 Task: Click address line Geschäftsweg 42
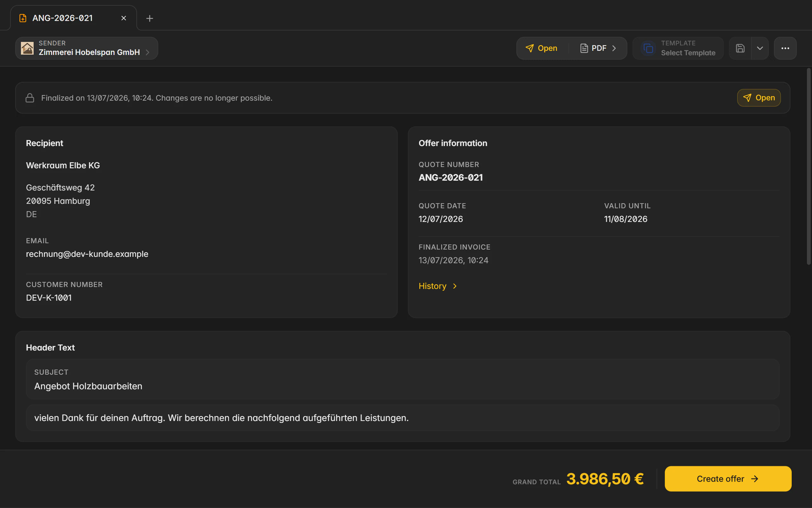pos(60,187)
